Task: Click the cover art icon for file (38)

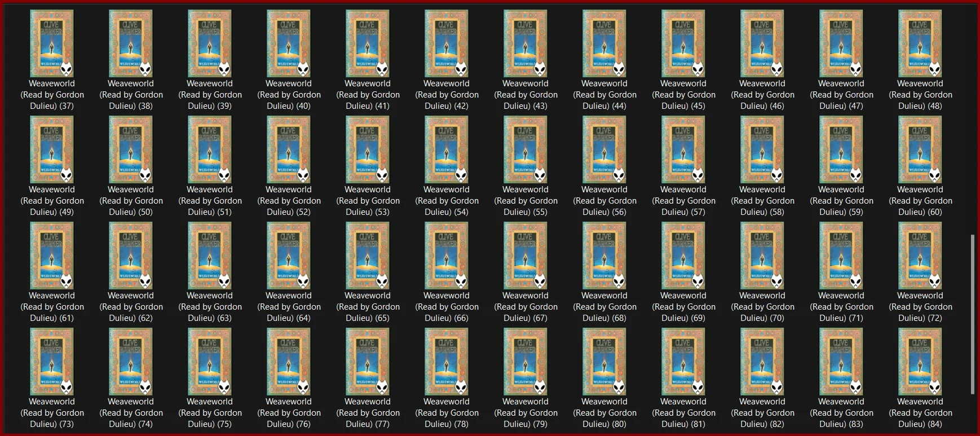Action: click(x=131, y=43)
